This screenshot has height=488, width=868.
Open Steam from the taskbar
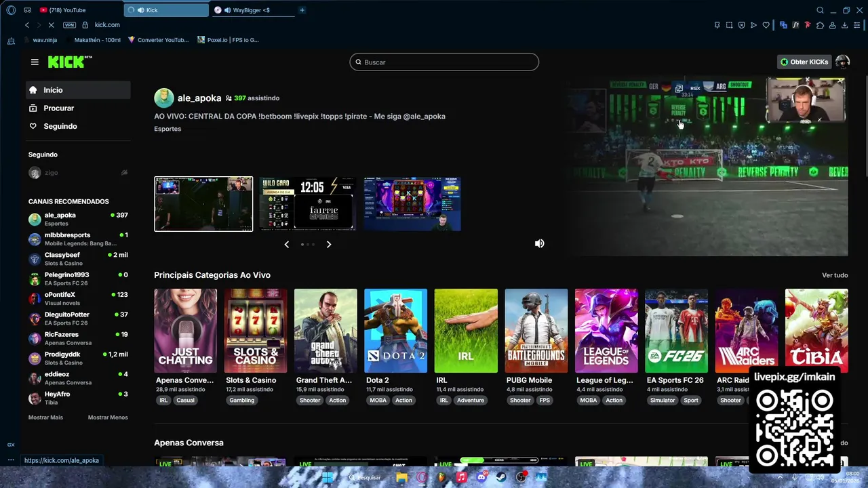pos(501,477)
